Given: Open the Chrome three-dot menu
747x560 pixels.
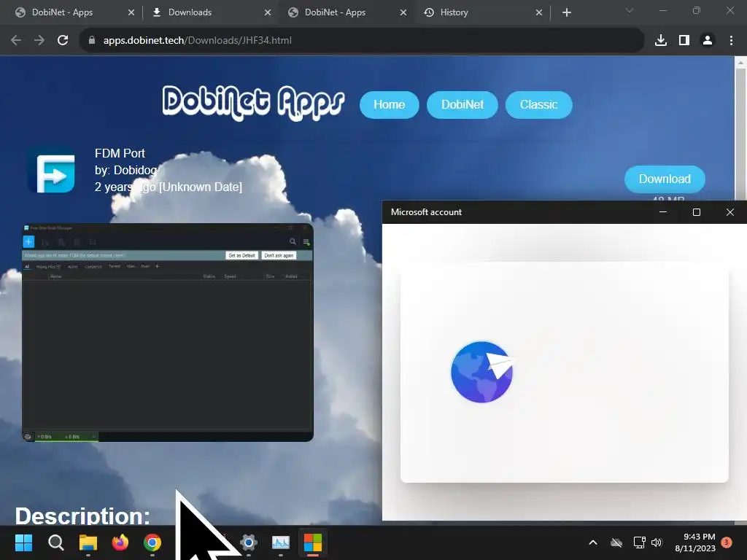Looking at the screenshot, I should click(x=731, y=41).
